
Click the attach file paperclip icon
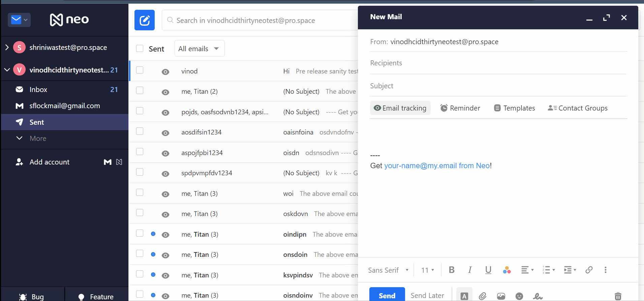(x=483, y=296)
